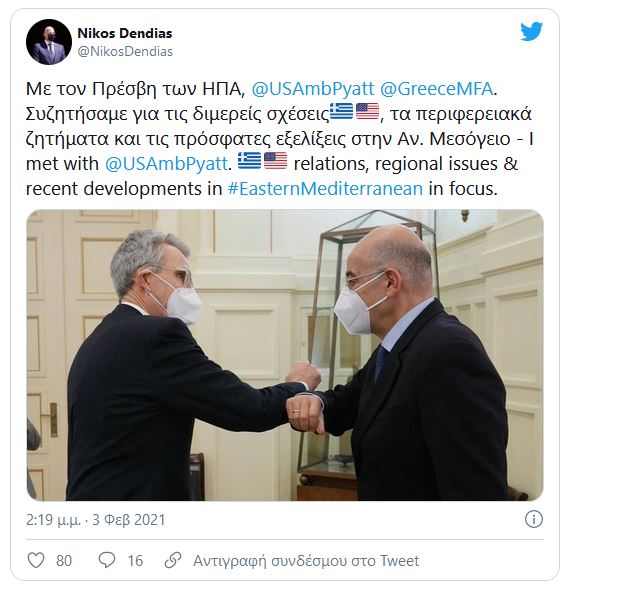Image resolution: width=635 pixels, height=595 pixels.
Task: Click the Nikos Dendias display name
Action: point(125,33)
